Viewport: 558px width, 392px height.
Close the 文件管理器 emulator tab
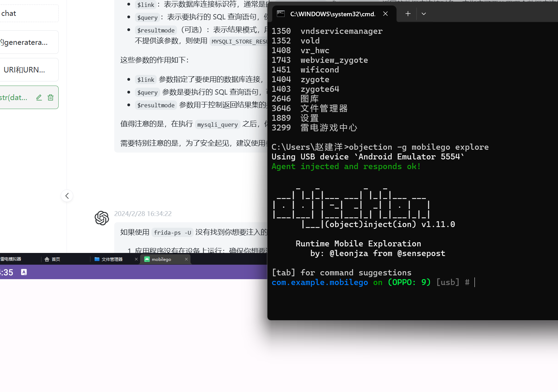click(136, 259)
